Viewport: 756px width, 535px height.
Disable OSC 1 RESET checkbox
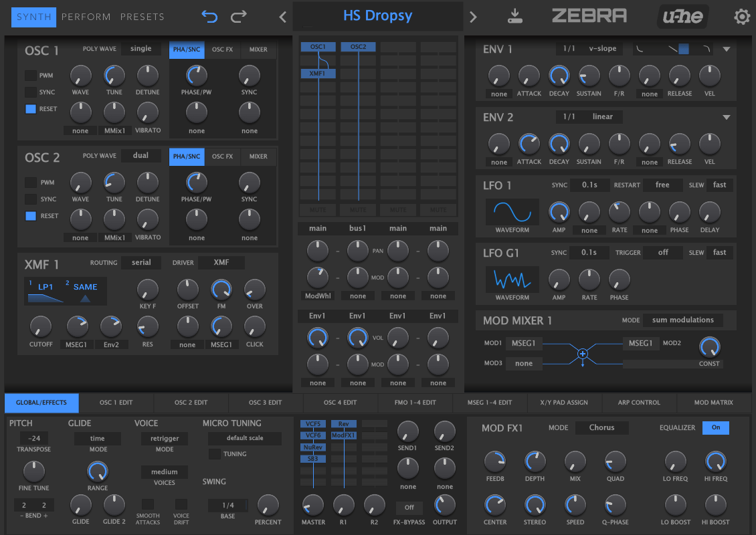point(30,109)
